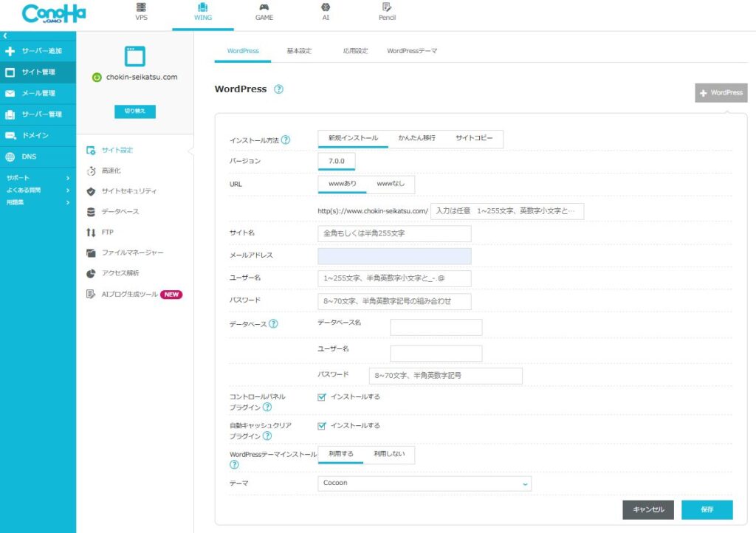Open help icon next to インストール方法
Screen dimensions: 756x533
286,140
